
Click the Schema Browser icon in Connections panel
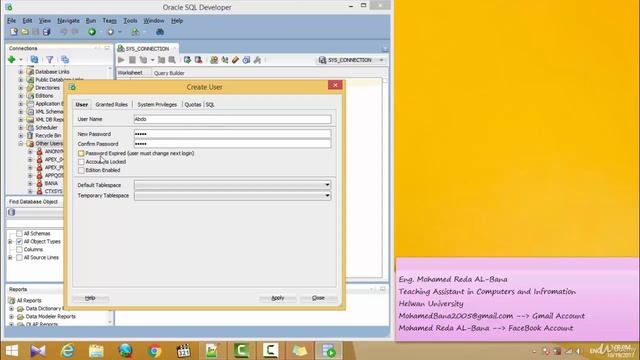[65, 60]
